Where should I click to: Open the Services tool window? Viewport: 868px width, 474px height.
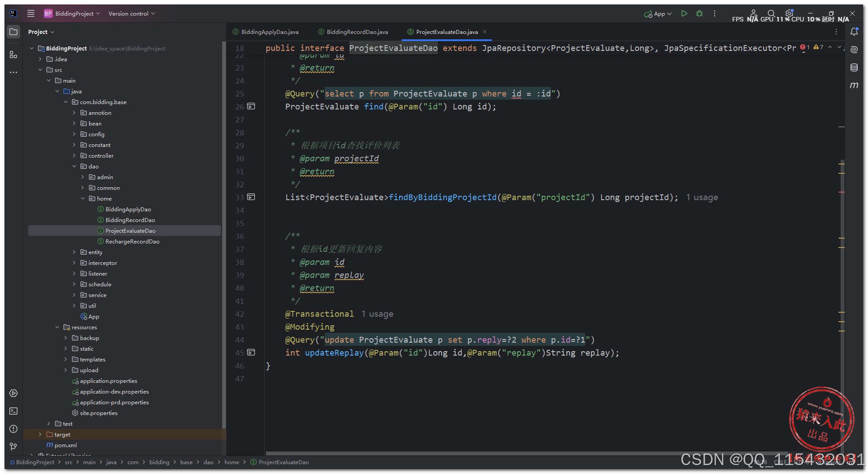(13, 393)
